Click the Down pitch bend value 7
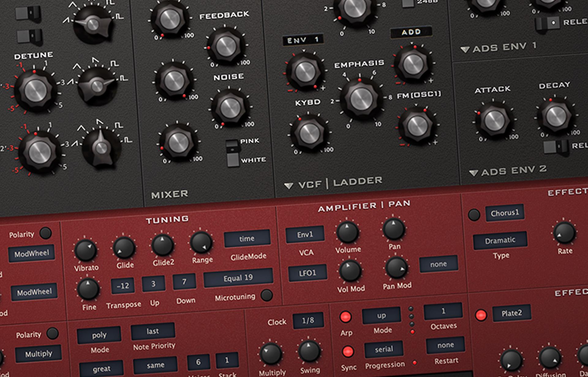This screenshot has width=588, height=377. point(184,282)
